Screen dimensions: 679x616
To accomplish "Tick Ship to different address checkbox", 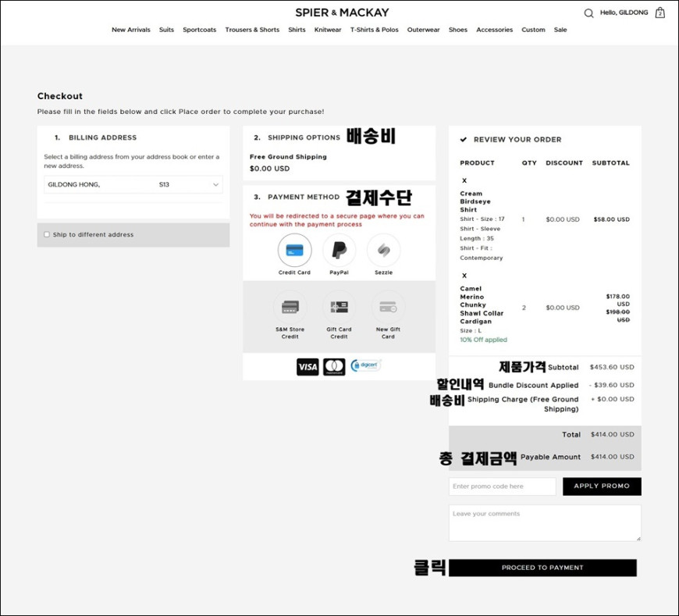I will 47,234.
